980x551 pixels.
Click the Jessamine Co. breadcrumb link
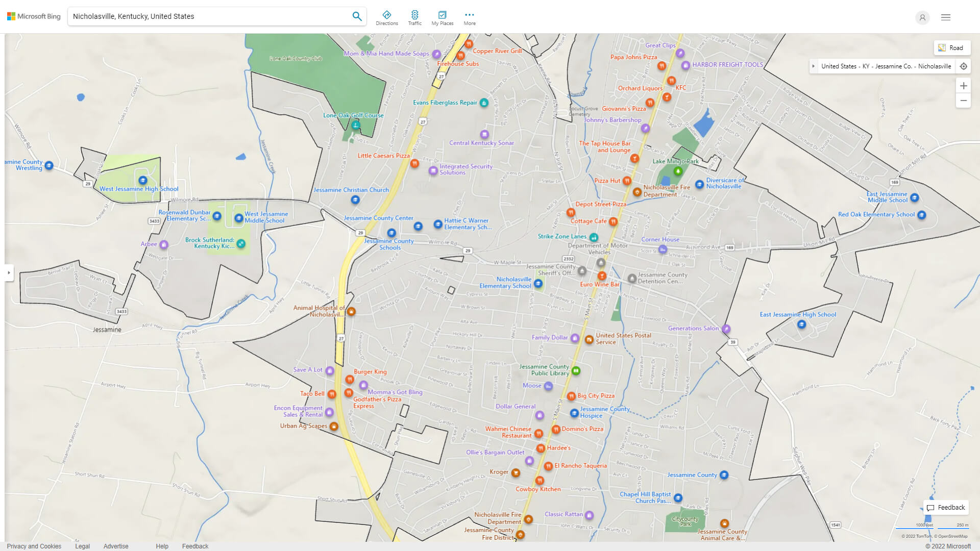pyautogui.click(x=894, y=66)
